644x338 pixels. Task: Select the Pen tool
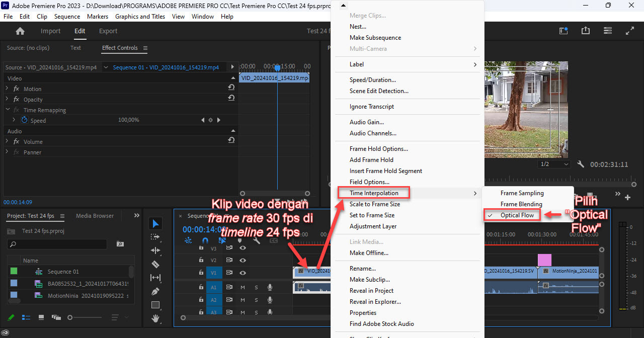155,291
